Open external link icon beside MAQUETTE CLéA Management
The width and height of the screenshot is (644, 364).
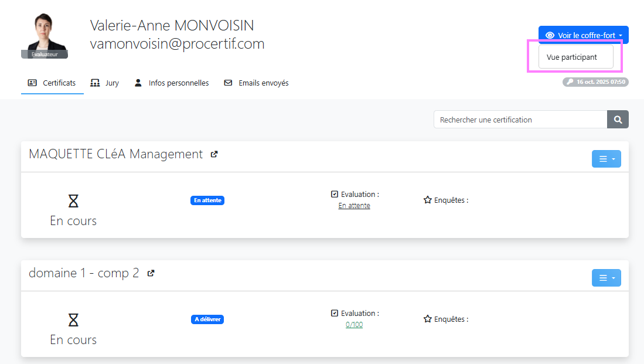coord(214,154)
